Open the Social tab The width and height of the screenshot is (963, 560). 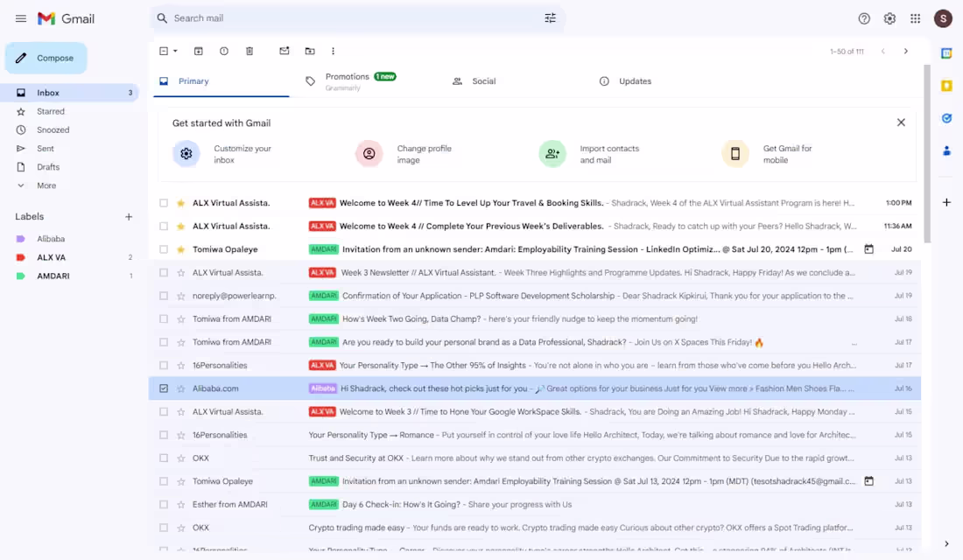[482, 80]
